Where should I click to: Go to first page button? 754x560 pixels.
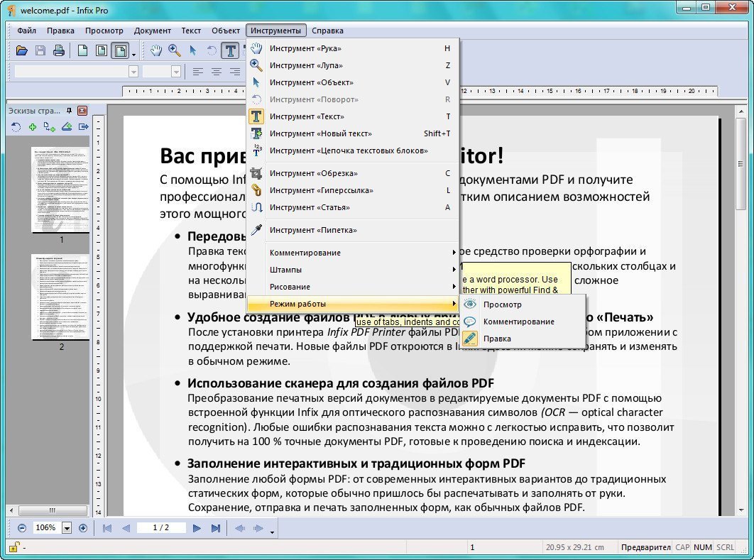(107, 528)
